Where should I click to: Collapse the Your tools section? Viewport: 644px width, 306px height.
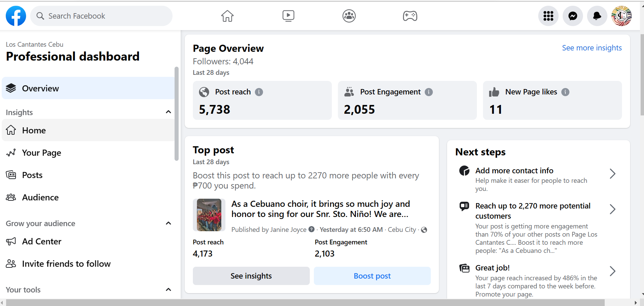(x=168, y=290)
